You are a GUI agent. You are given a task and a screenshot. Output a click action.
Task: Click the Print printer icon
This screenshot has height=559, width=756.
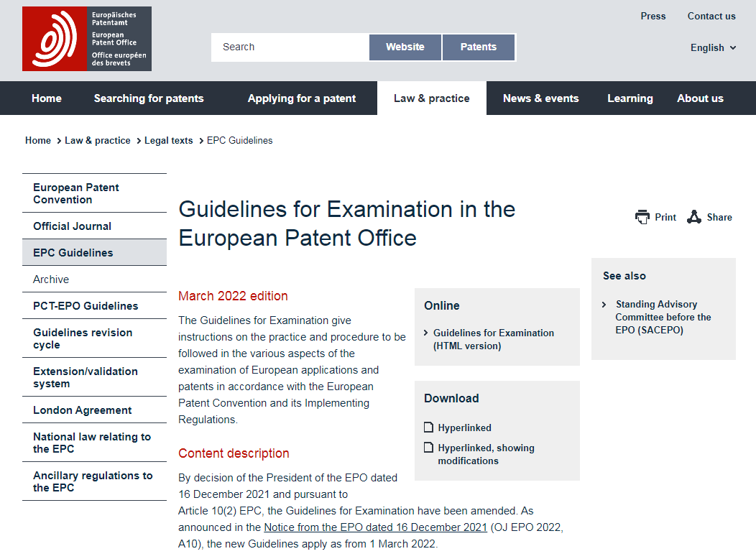tap(642, 217)
